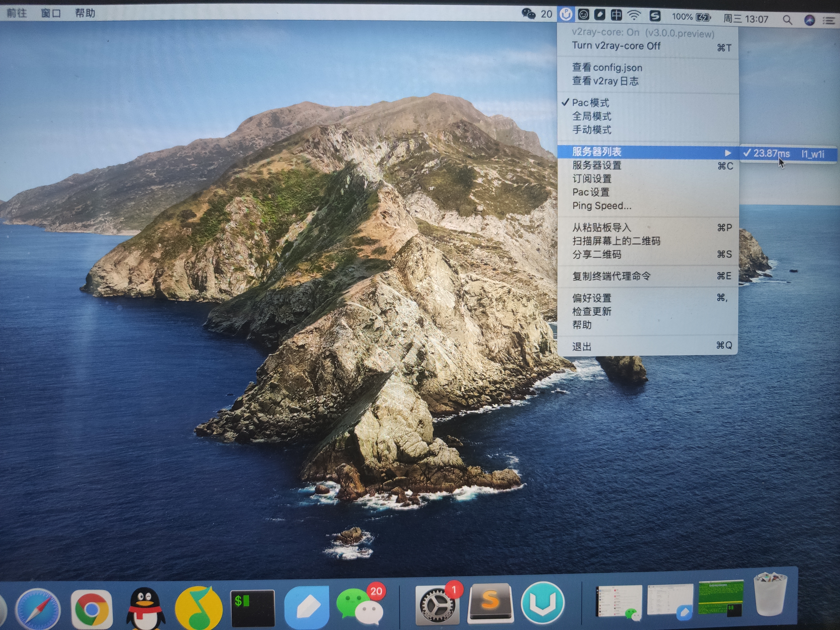The image size is (840, 630).
Task: Click the Wi-Fi status icon
Action: 634,15
